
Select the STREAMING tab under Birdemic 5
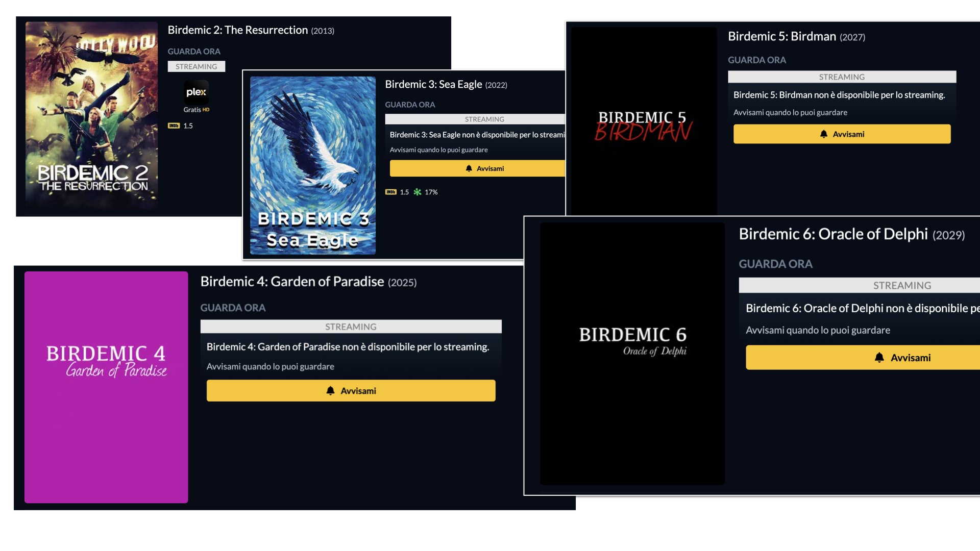[842, 77]
